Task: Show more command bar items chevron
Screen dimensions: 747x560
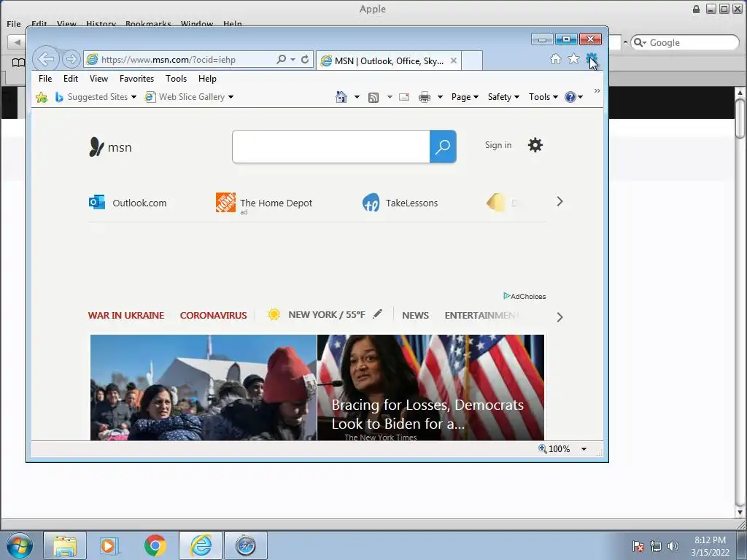Action: click(597, 90)
